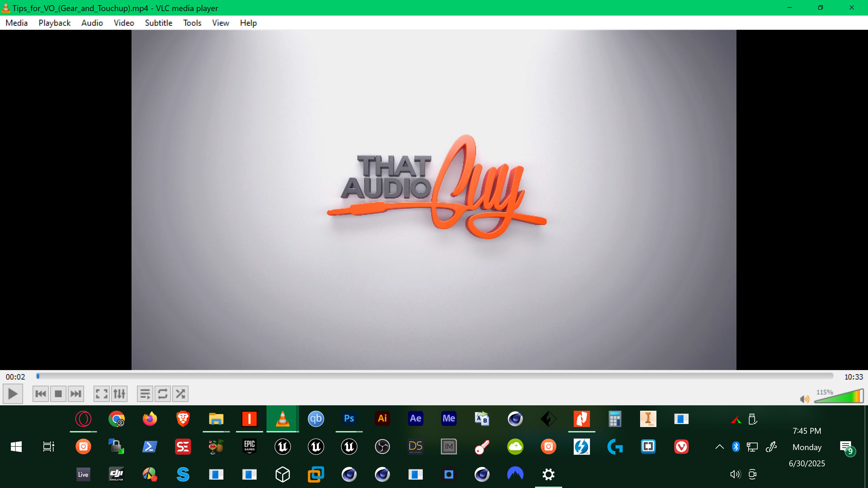Open Bluetooth tray icon
This screenshot has width=868, height=488.
tap(736, 447)
